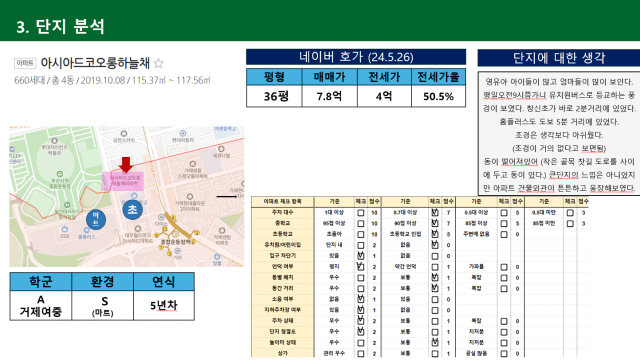Click the favorite star next to 아시아드코오롱하늘채

[x=159, y=63]
